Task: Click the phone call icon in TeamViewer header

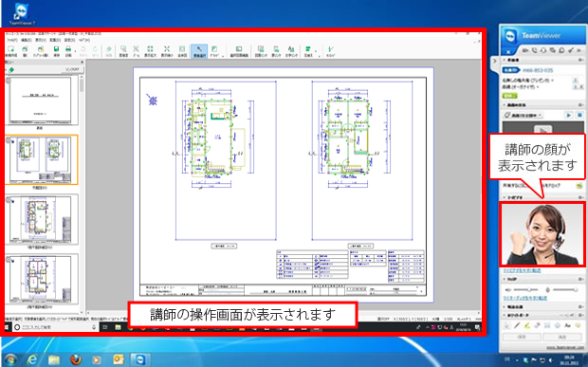Action: coord(534,50)
